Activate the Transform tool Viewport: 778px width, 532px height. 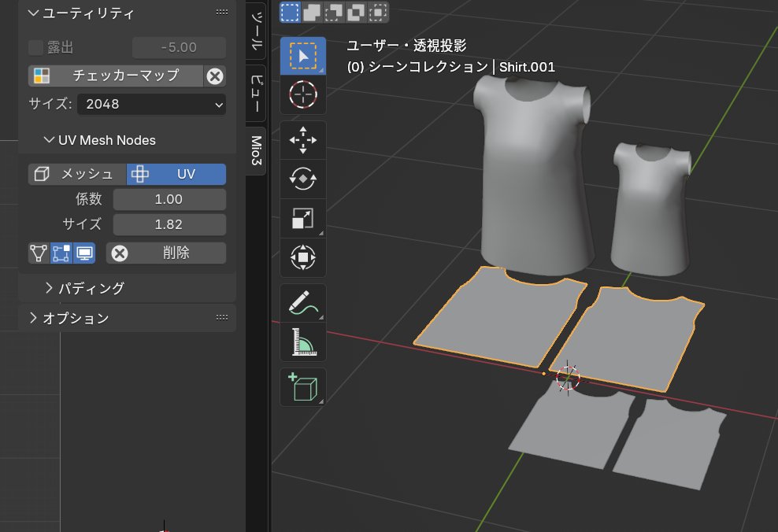pyautogui.click(x=303, y=257)
